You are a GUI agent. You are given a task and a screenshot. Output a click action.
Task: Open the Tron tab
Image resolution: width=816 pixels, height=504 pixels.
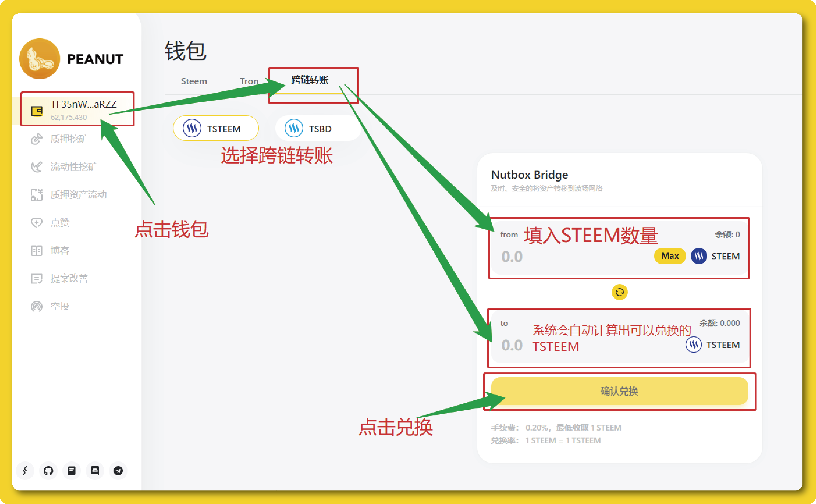click(249, 81)
